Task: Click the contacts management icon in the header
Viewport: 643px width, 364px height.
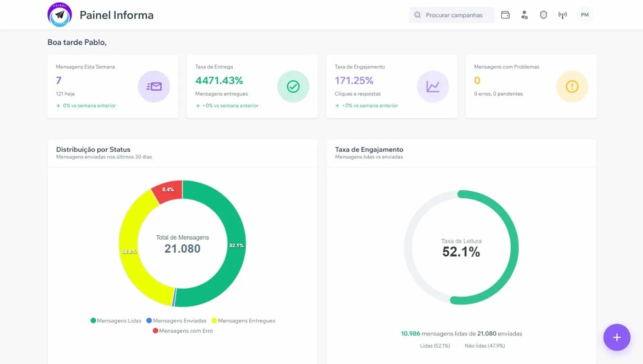Action: (524, 15)
